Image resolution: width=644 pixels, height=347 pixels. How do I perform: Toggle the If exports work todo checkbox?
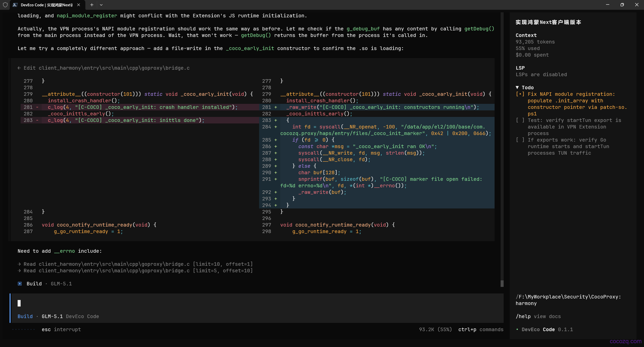(x=520, y=140)
